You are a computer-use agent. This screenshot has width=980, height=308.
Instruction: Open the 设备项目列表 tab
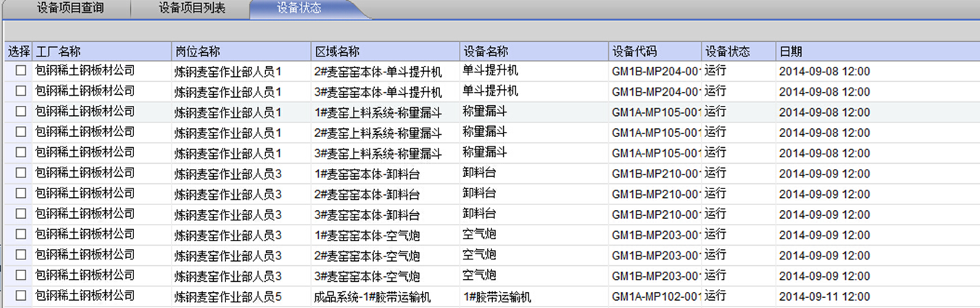[x=191, y=9]
